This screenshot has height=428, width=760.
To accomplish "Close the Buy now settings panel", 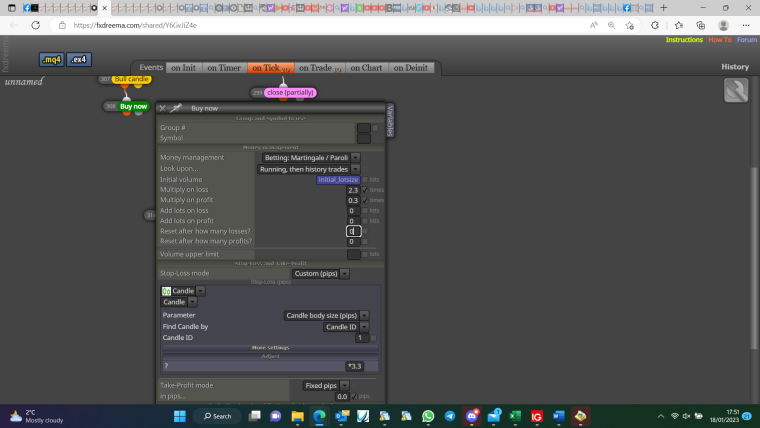I will click(162, 108).
